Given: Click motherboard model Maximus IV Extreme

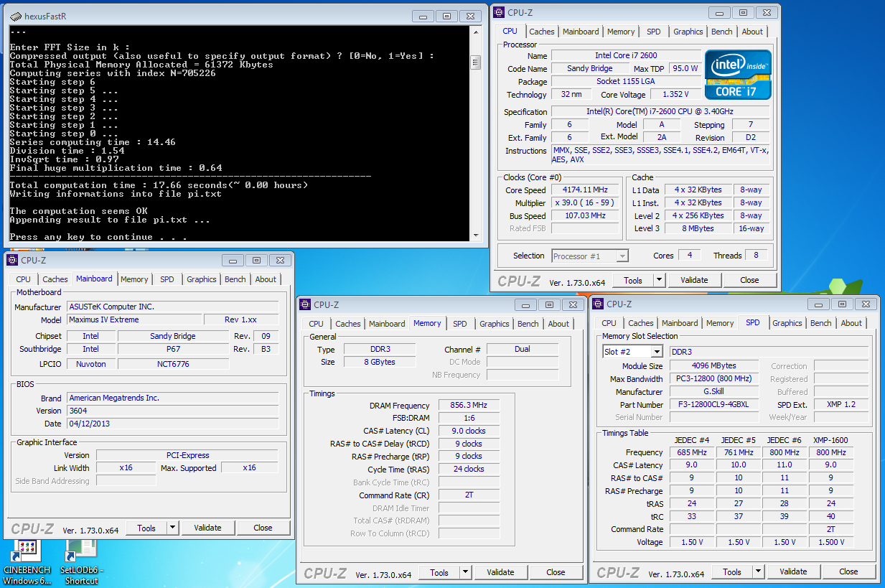Looking at the screenshot, I should click(134, 319).
